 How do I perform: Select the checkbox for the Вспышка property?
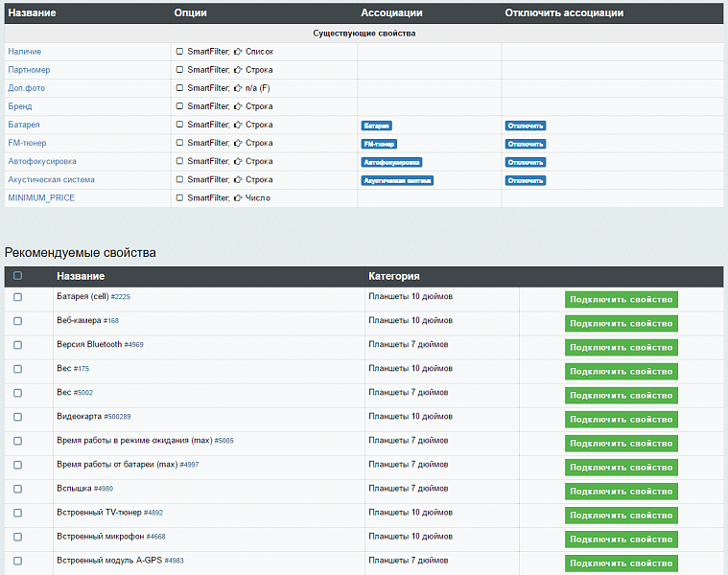click(x=17, y=489)
